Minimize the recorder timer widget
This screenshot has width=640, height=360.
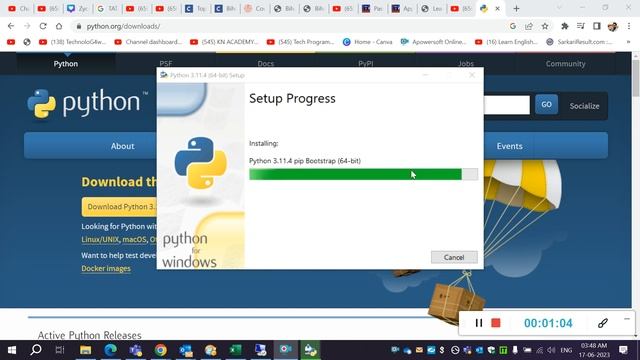[627, 319]
